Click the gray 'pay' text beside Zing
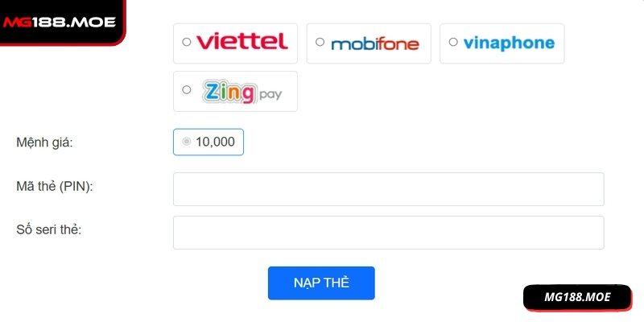 pos(270,95)
